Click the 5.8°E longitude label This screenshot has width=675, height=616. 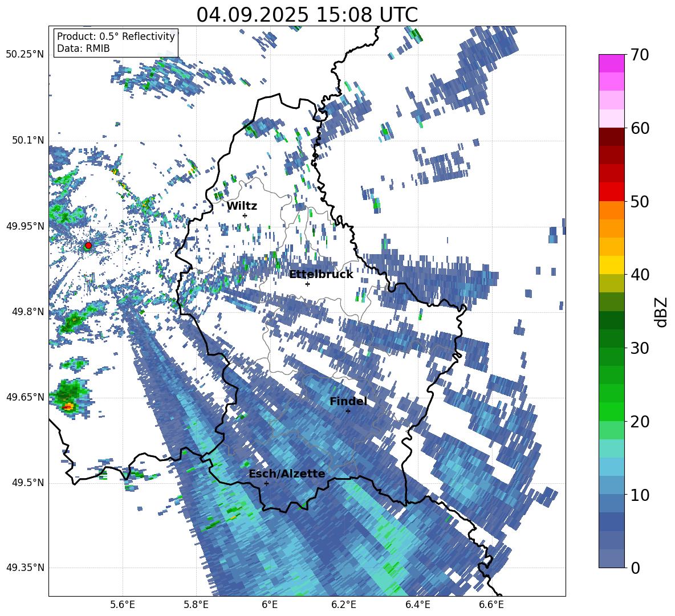point(196,605)
